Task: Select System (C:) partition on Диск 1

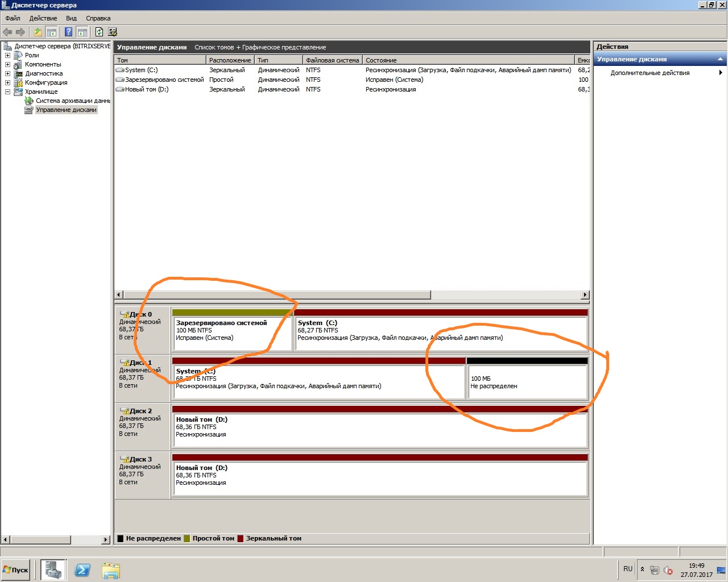Action: click(318, 379)
